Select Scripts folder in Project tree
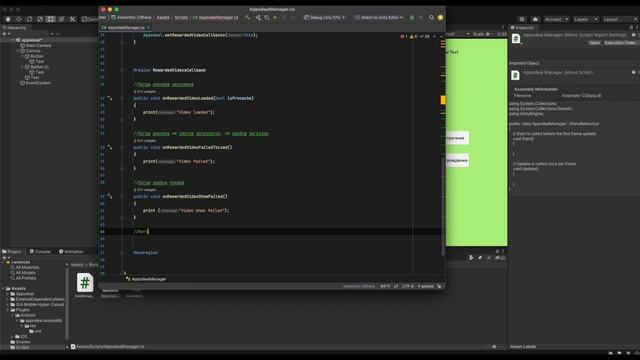The width and height of the screenshot is (640, 360). pyautogui.click(x=20, y=347)
